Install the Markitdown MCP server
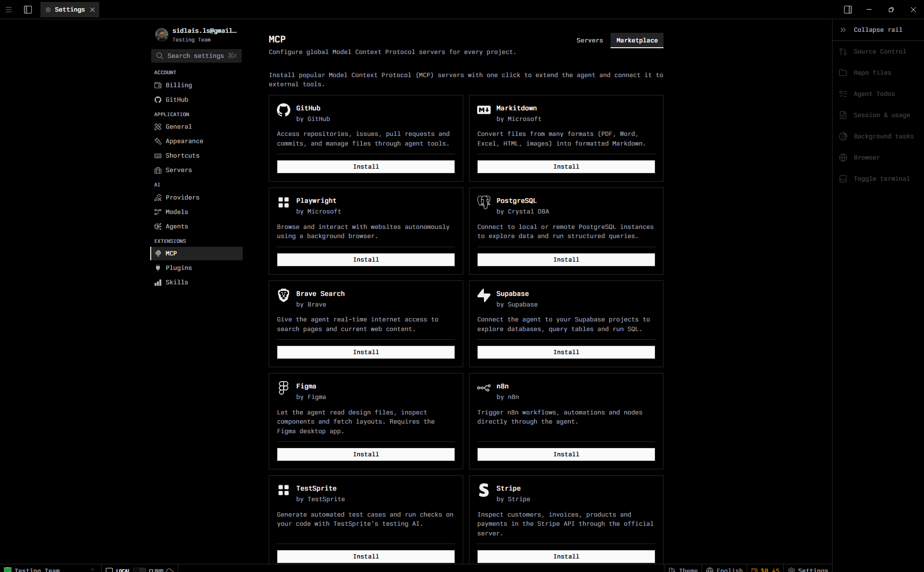924x572 pixels. point(566,167)
